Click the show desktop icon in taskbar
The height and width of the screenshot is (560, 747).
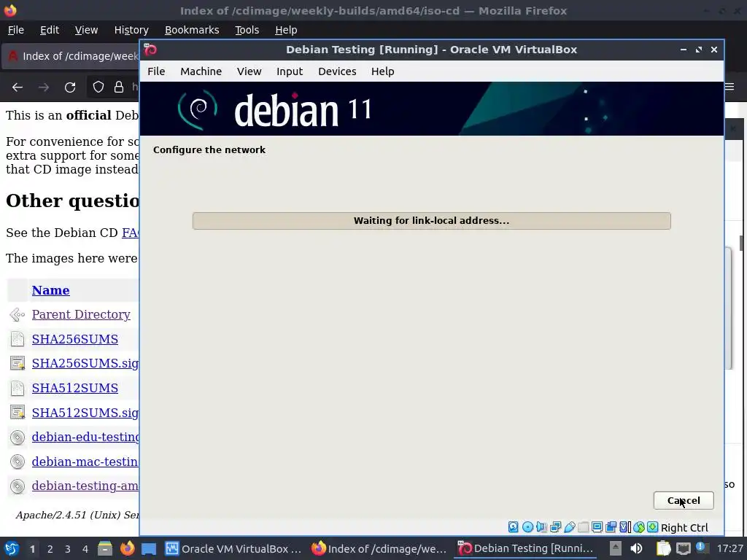[x=149, y=548]
